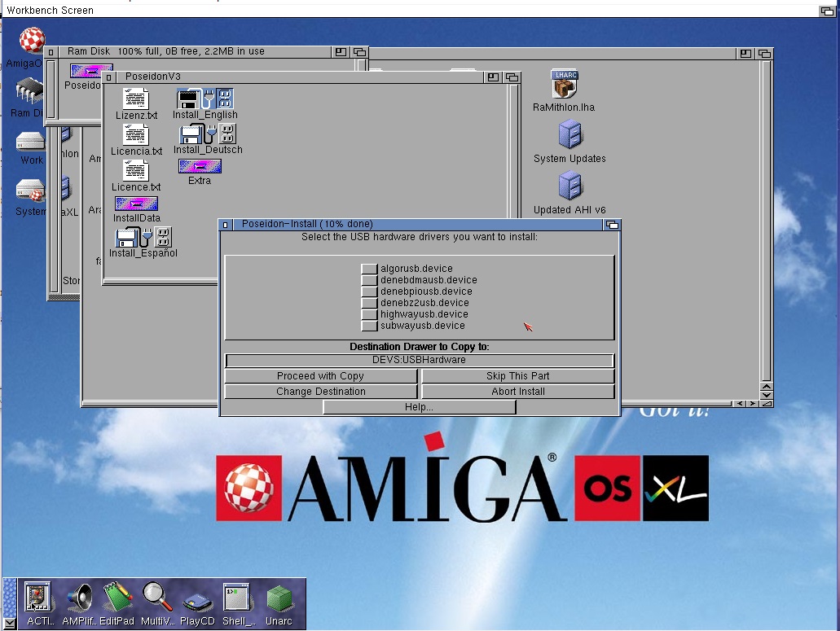Click the Poseidon-Install title bar
Screen dimensions: 840x631
(418, 224)
